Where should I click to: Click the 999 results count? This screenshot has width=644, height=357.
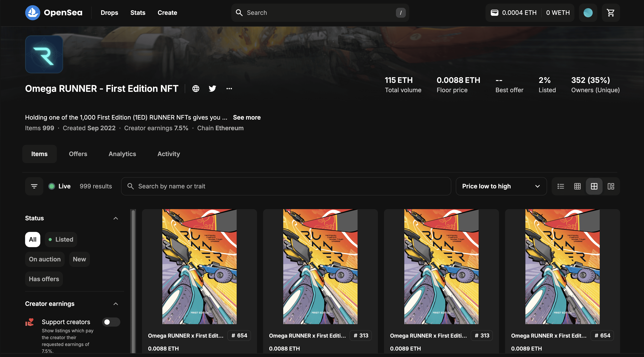click(x=96, y=186)
